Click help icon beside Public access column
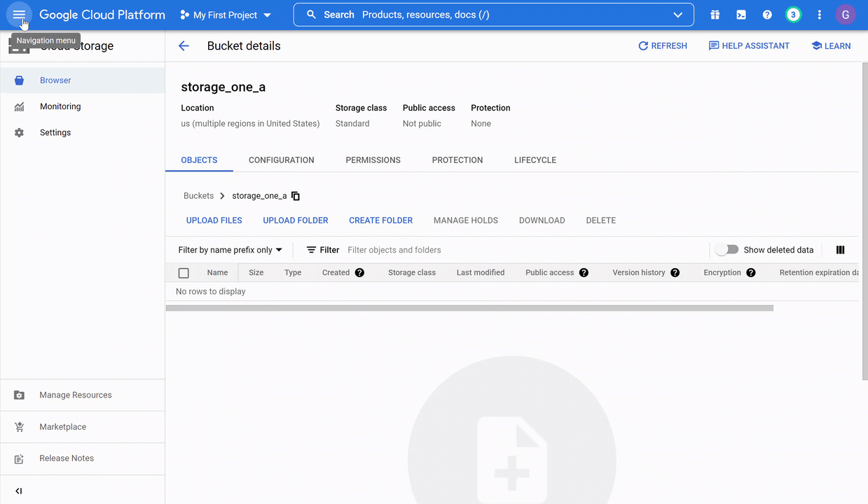The width and height of the screenshot is (868, 504). pyautogui.click(x=584, y=272)
